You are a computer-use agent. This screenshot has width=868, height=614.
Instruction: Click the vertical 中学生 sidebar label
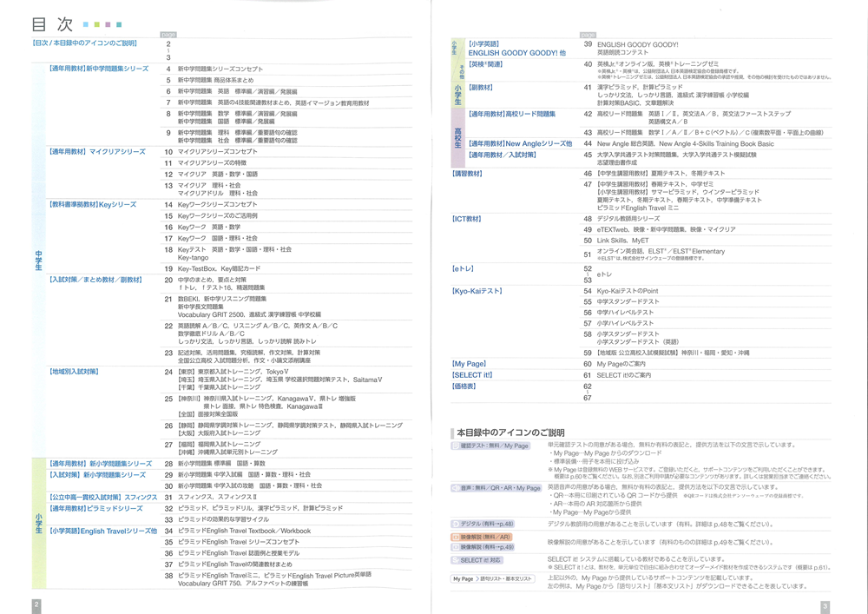click(x=38, y=261)
